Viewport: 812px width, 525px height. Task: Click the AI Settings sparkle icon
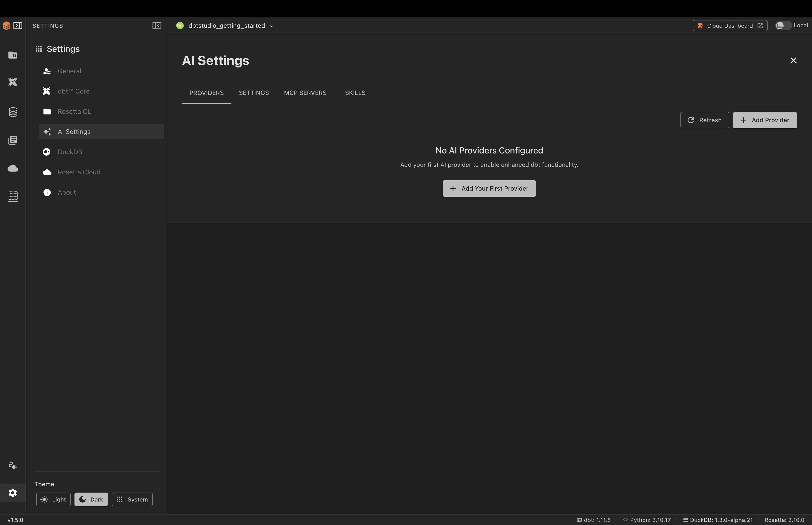[47, 132]
